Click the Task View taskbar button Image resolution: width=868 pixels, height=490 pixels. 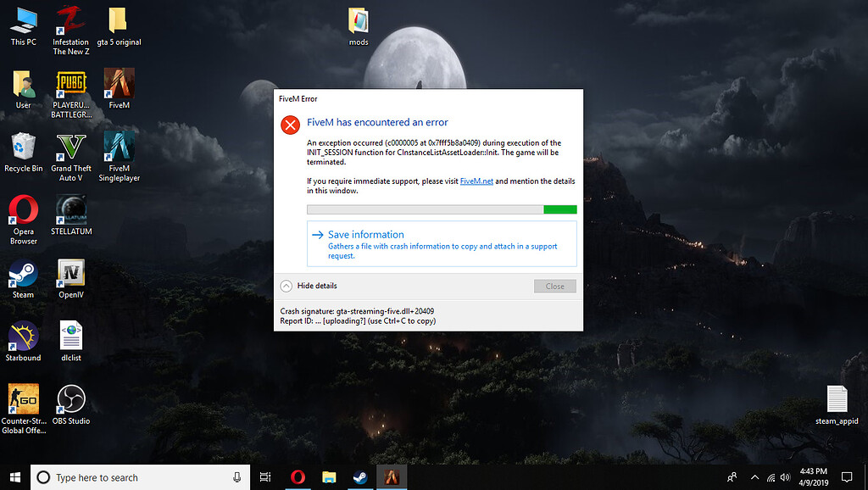click(265, 477)
